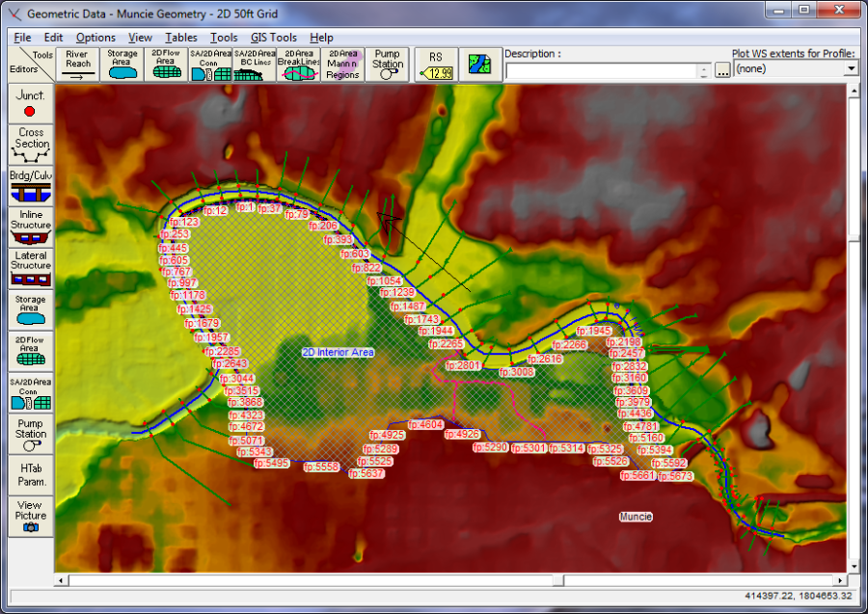Activate the 2D Area BreakLines tool
Viewport: 868px width, 614px height.
coord(299,63)
